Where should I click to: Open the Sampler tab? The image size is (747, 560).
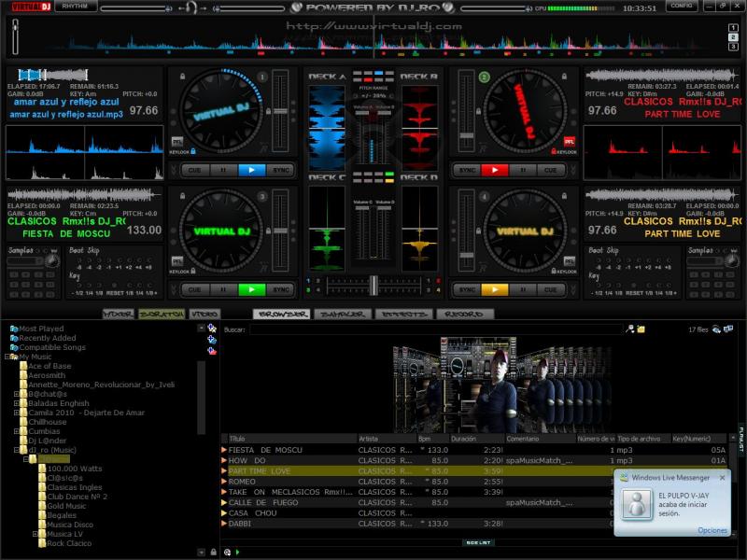[x=343, y=315]
